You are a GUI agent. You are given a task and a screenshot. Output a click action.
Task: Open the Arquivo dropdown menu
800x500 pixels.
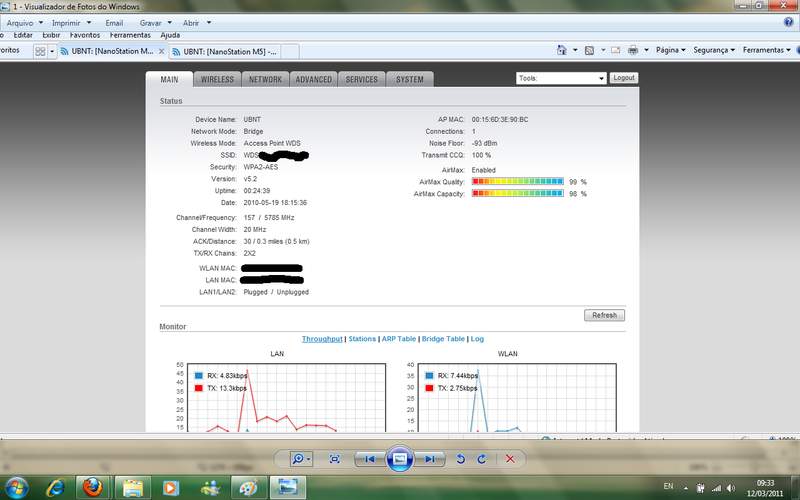pyautogui.click(x=24, y=23)
